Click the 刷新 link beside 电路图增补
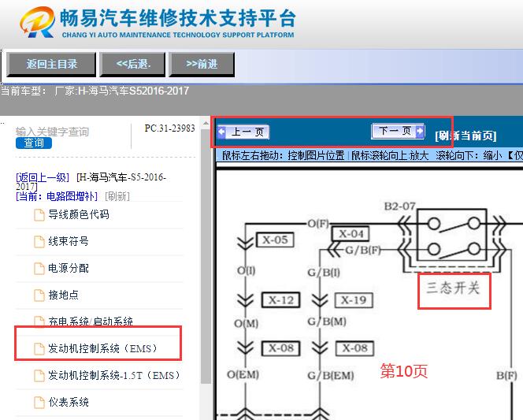This screenshot has height=420, width=523. (x=117, y=196)
